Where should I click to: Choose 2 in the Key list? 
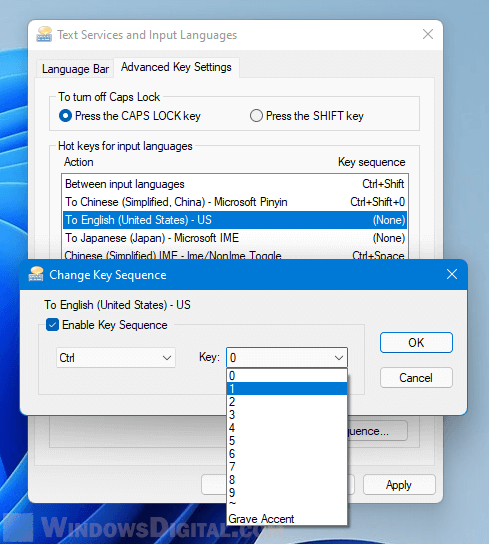pos(287,402)
